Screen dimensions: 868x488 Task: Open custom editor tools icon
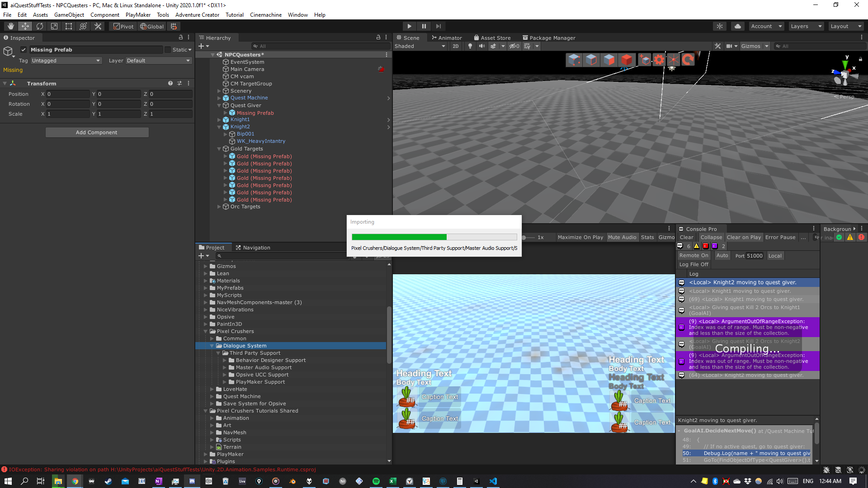tap(98, 26)
